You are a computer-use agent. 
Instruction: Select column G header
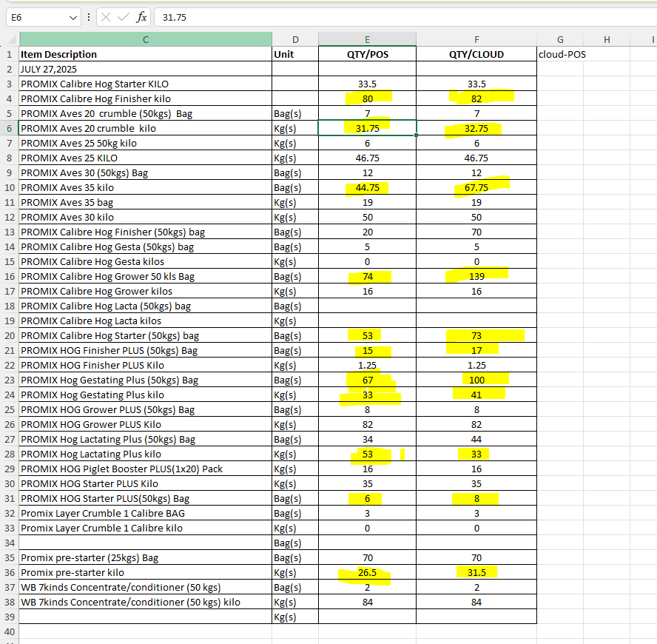pyautogui.click(x=560, y=39)
